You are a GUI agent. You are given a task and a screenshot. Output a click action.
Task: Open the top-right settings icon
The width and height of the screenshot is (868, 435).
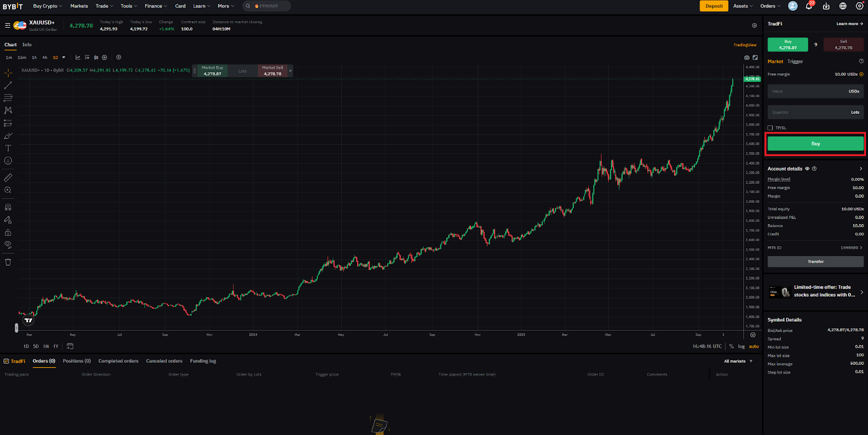(859, 6)
